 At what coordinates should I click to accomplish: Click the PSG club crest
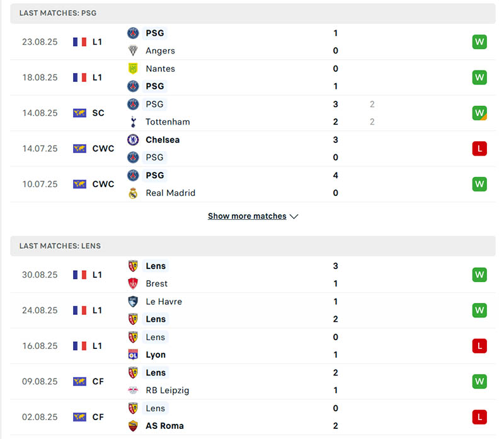click(133, 33)
